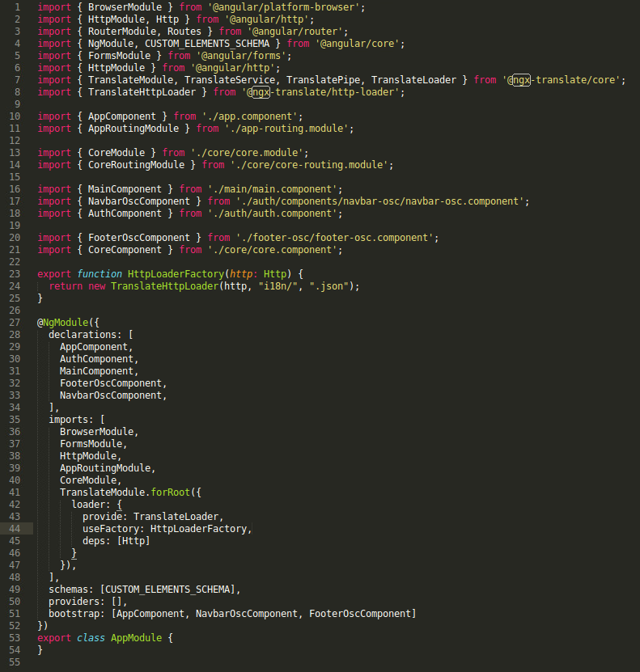Click 'AuthComponent' on line 30

tap(96, 359)
